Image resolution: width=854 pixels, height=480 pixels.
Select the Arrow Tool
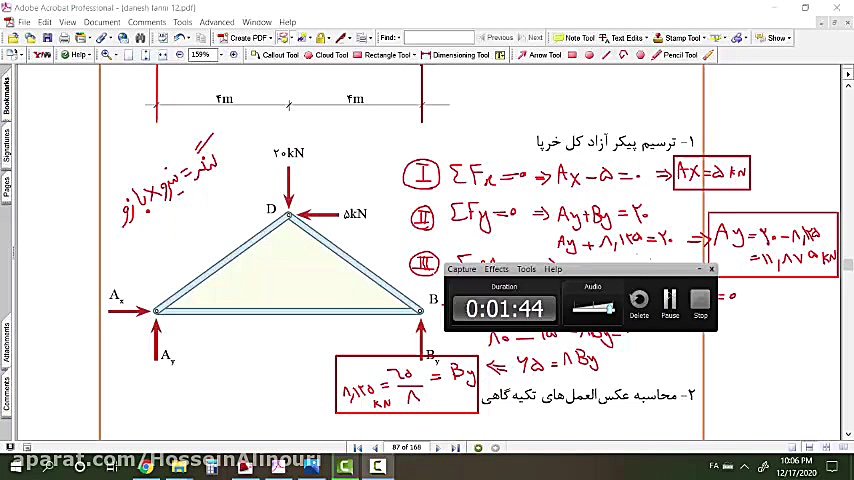tap(539, 55)
